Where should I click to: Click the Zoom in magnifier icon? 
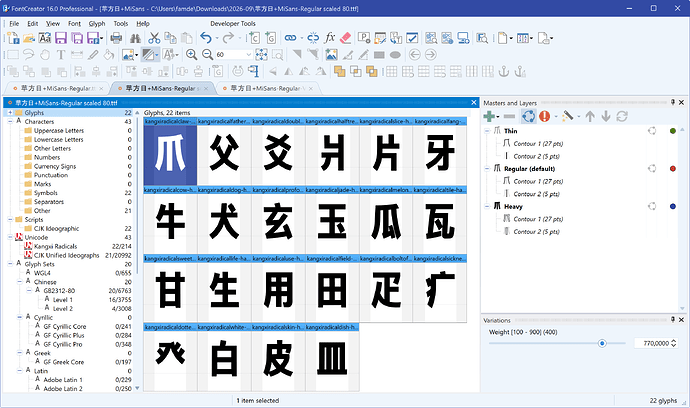[191, 55]
